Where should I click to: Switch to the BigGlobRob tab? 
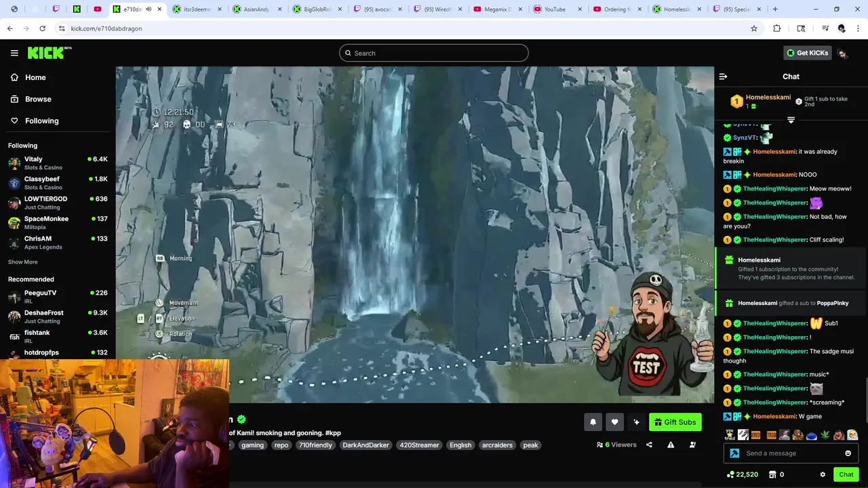point(317,9)
